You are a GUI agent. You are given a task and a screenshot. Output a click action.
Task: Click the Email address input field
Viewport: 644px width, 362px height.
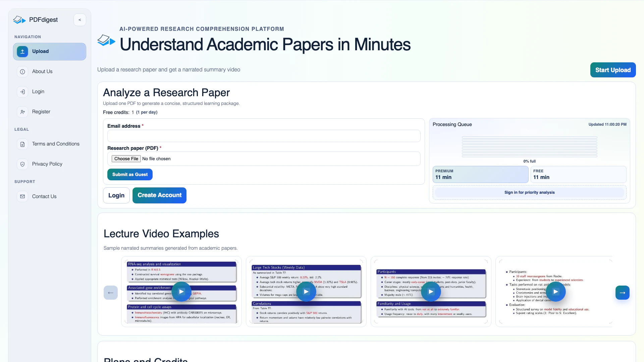(x=264, y=136)
